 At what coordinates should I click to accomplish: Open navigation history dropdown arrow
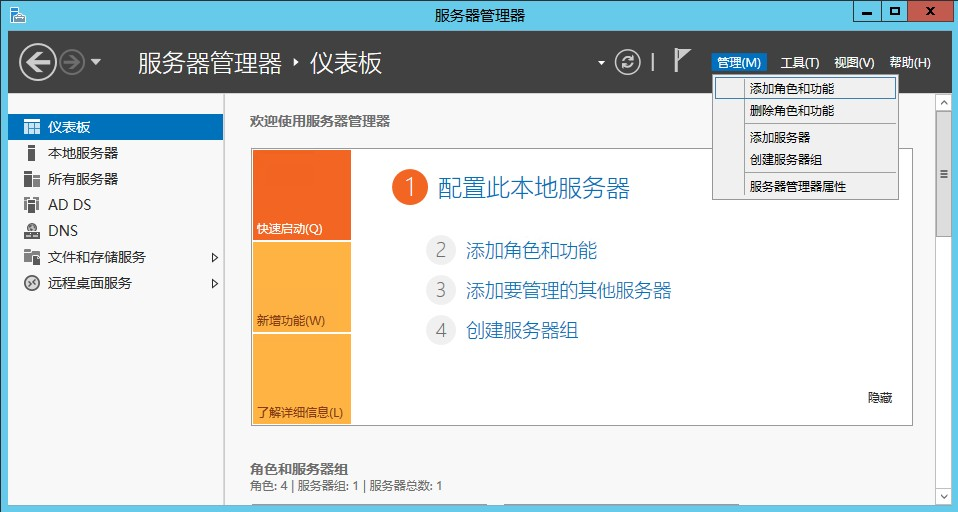(x=96, y=62)
